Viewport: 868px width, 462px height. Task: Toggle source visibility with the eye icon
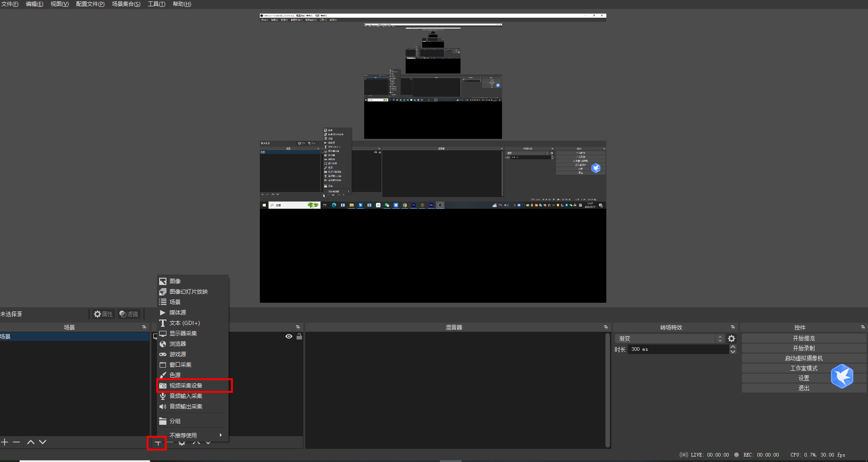click(288, 336)
